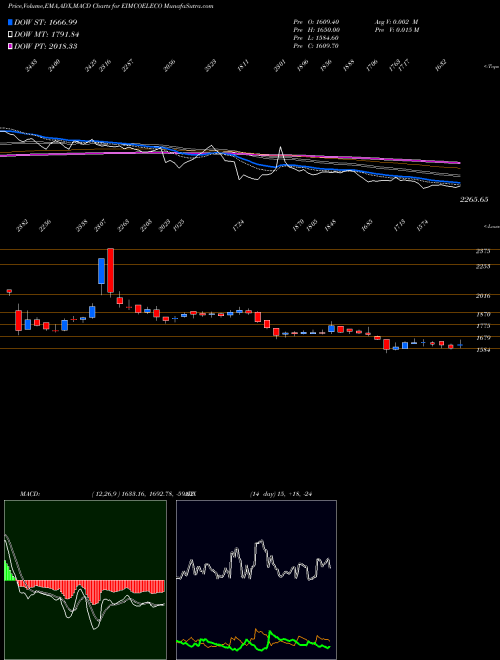500x660 pixels.
Task: Select the 'DOW MT: 1791.84' label
Action: (47, 35)
